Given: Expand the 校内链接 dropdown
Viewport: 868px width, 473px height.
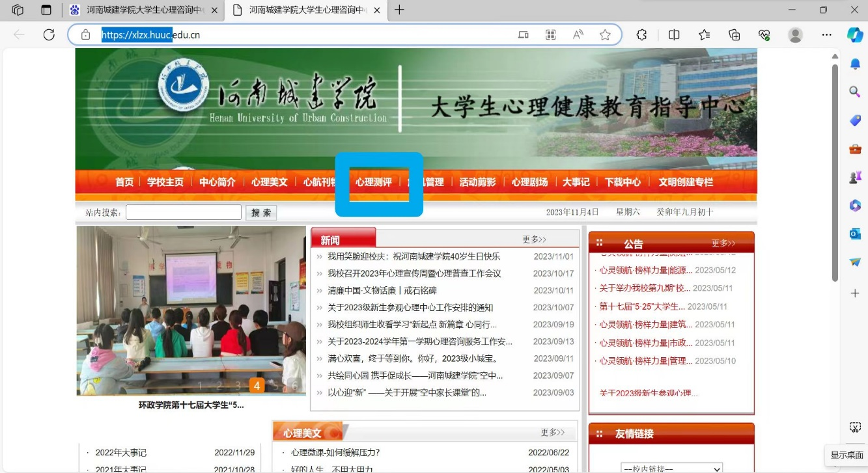Looking at the screenshot, I should coord(672,468).
